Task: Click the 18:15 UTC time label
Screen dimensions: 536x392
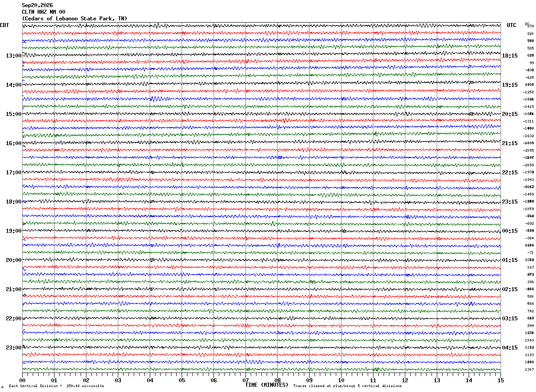Action: [x=510, y=56]
